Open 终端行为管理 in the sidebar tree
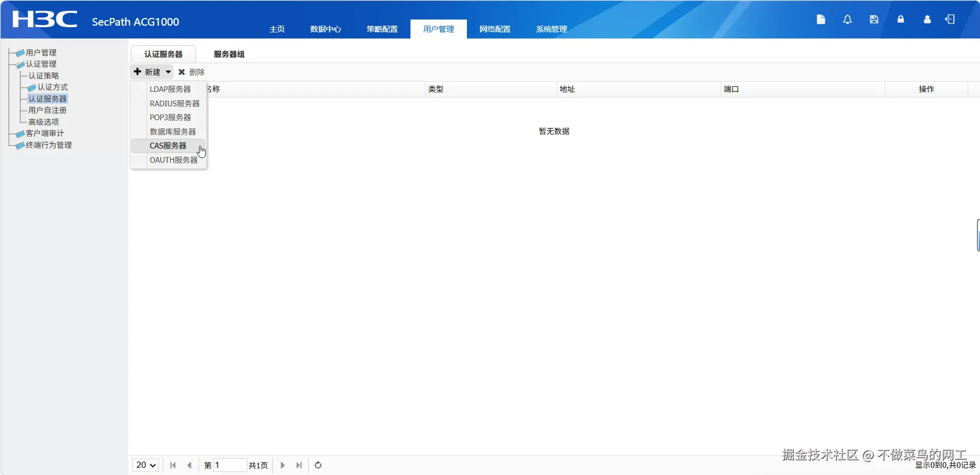Image resolution: width=980 pixels, height=475 pixels. point(49,145)
